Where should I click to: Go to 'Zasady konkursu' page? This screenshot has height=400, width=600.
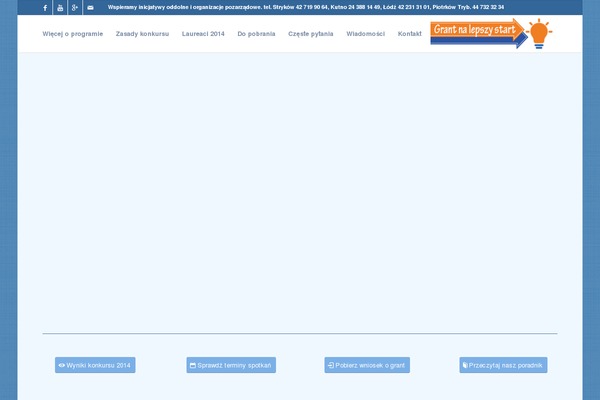(x=142, y=34)
